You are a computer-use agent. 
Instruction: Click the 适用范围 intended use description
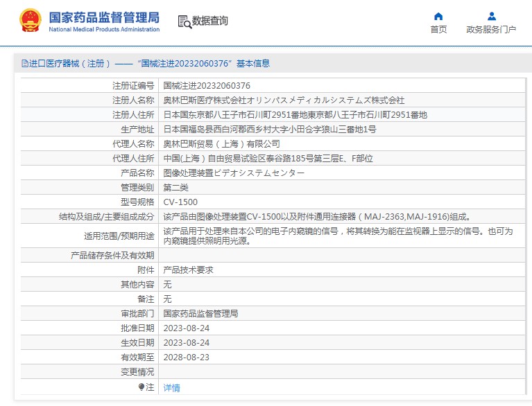338,236
